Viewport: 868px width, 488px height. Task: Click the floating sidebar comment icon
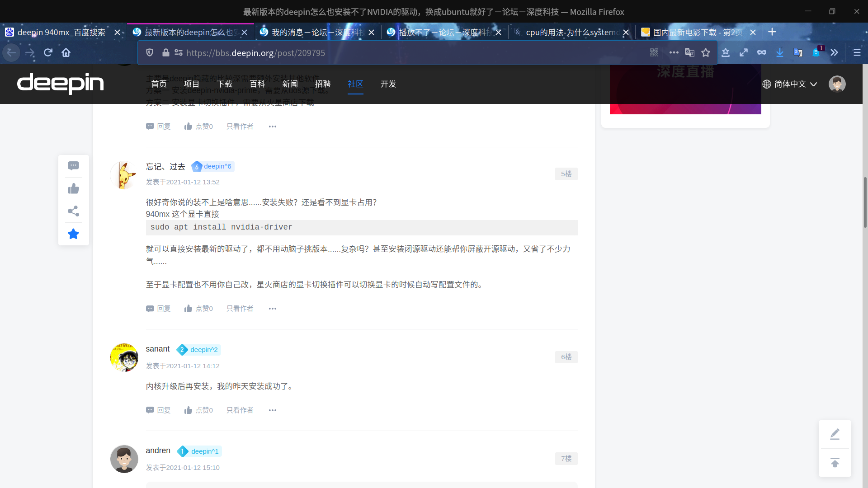click(73, 166)
